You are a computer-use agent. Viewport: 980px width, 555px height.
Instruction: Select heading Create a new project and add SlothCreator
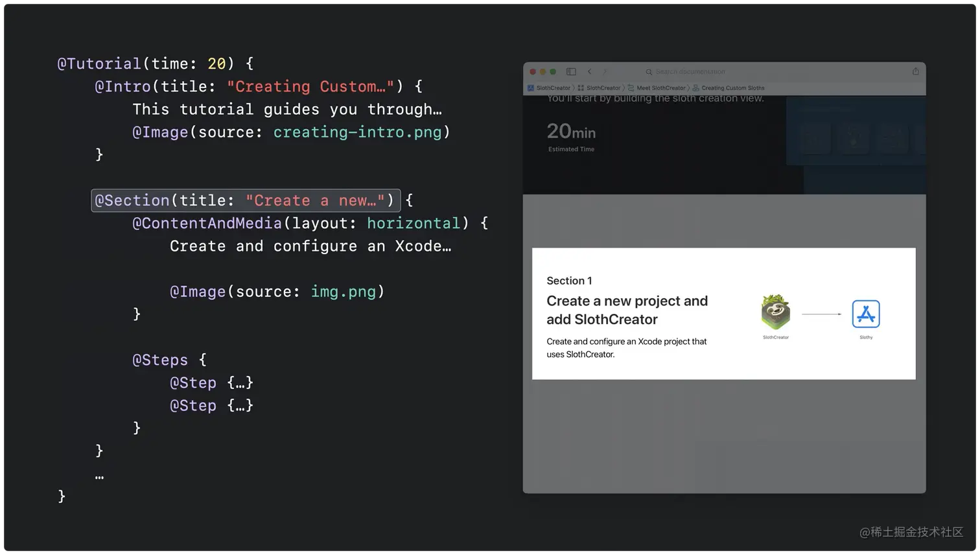click(627, 310)
